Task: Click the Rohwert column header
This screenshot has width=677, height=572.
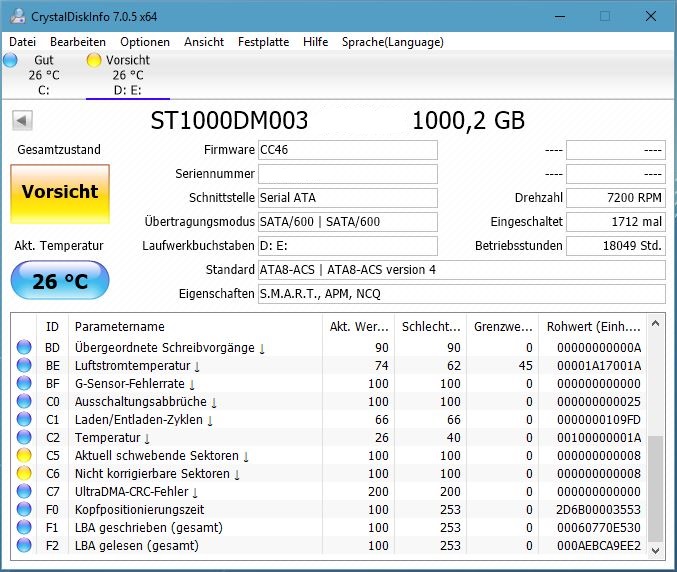Action: pyautogui.click(x=593, y=326)
